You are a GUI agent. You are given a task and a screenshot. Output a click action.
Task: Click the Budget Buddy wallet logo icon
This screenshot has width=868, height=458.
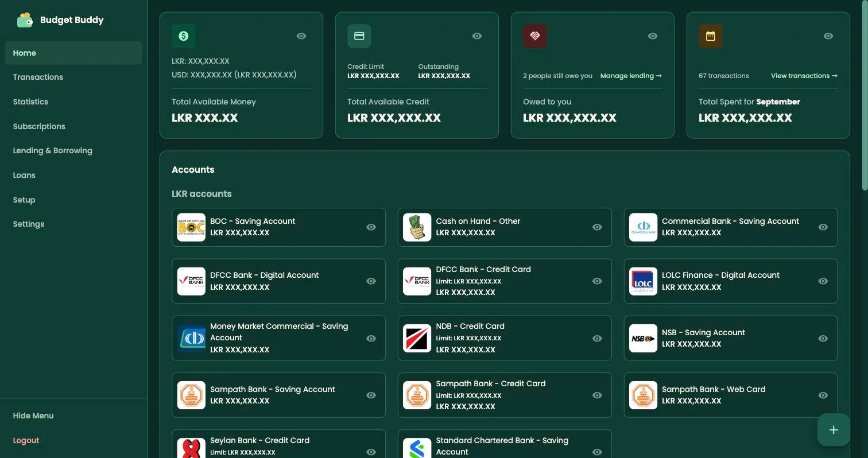point(25,20)
